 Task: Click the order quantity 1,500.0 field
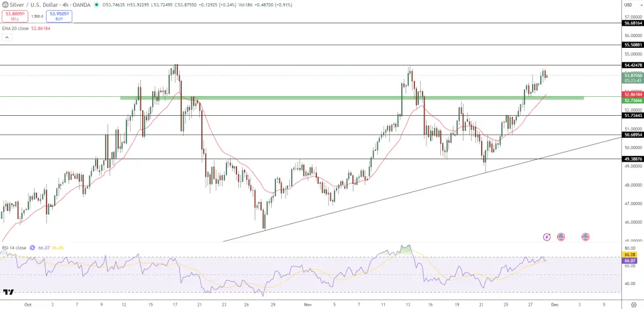37,16
